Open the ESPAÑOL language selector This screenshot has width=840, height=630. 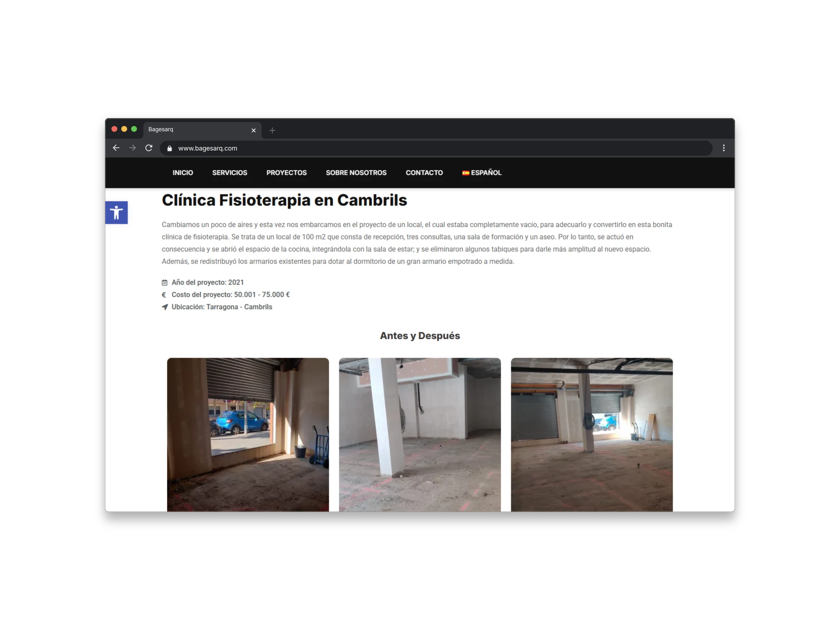[482, 173]
